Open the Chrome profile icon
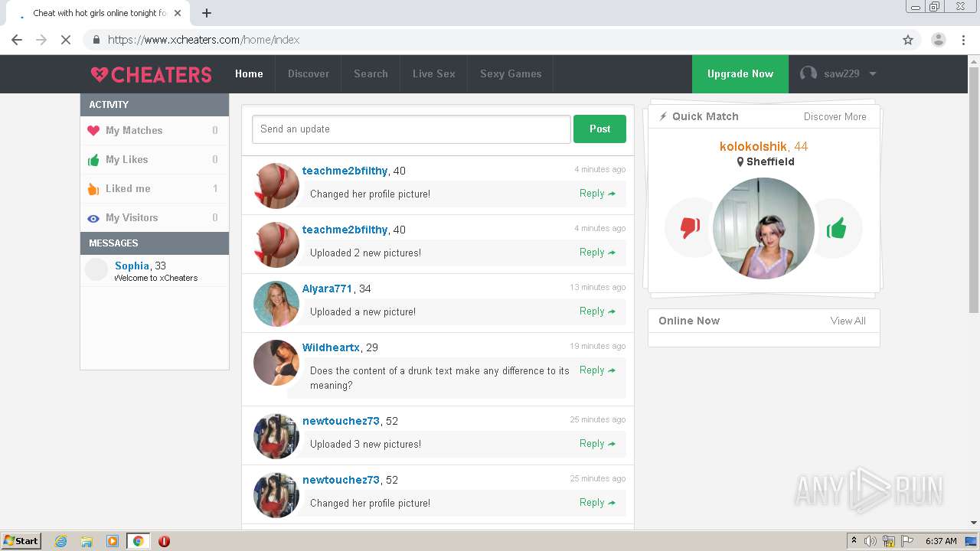The height and width of the screenshot is (551, 980). tap(938, 40)
